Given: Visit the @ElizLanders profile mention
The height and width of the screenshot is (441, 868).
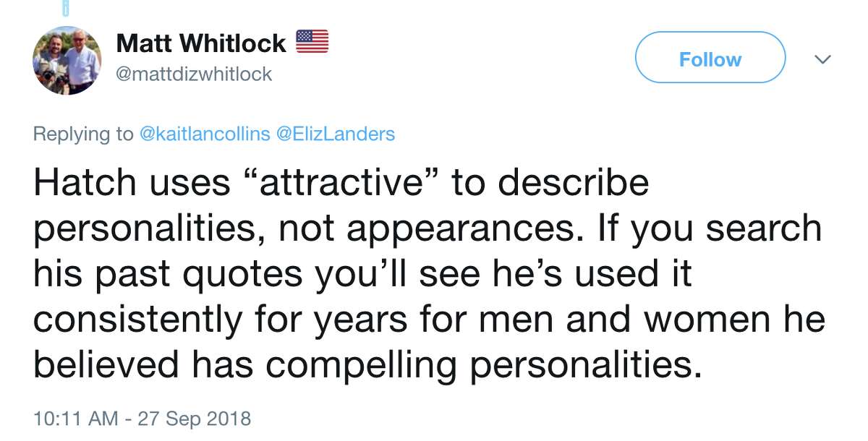Looking at the screenshot, I should coord(336,134).
